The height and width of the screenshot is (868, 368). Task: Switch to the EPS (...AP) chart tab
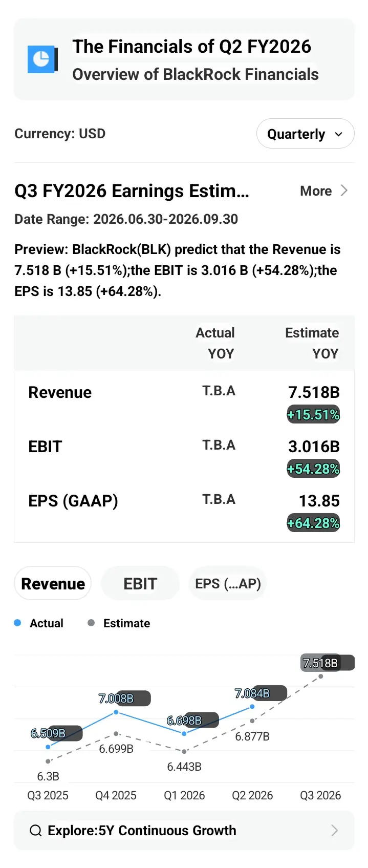[228, 583]
